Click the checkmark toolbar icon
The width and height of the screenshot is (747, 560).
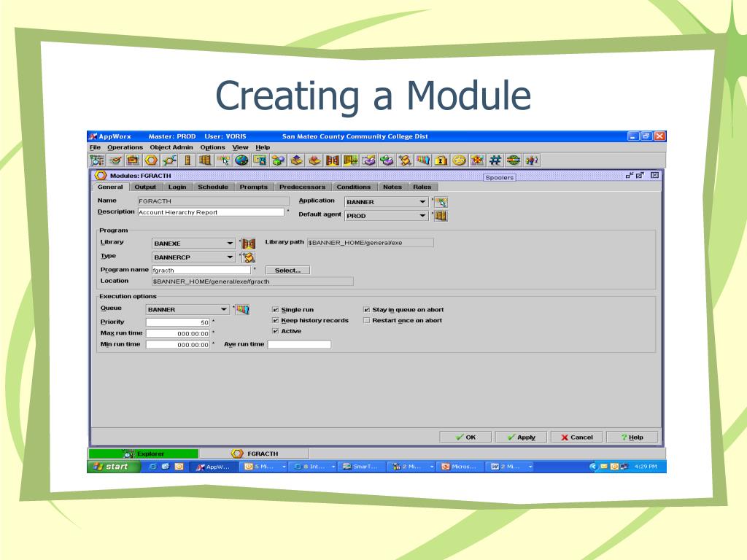(115, 160)
